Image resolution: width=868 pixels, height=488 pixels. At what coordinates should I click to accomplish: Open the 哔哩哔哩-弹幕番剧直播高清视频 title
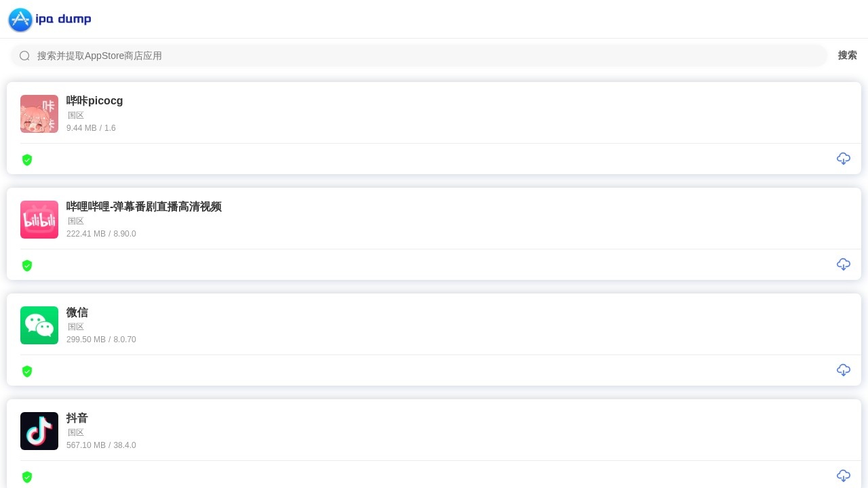[144, 207]
